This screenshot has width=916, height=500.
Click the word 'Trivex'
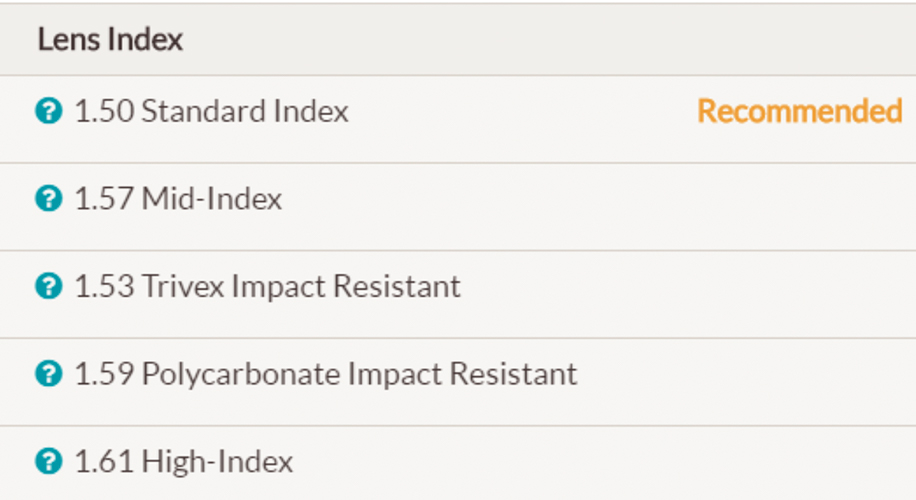coord(183,287)
